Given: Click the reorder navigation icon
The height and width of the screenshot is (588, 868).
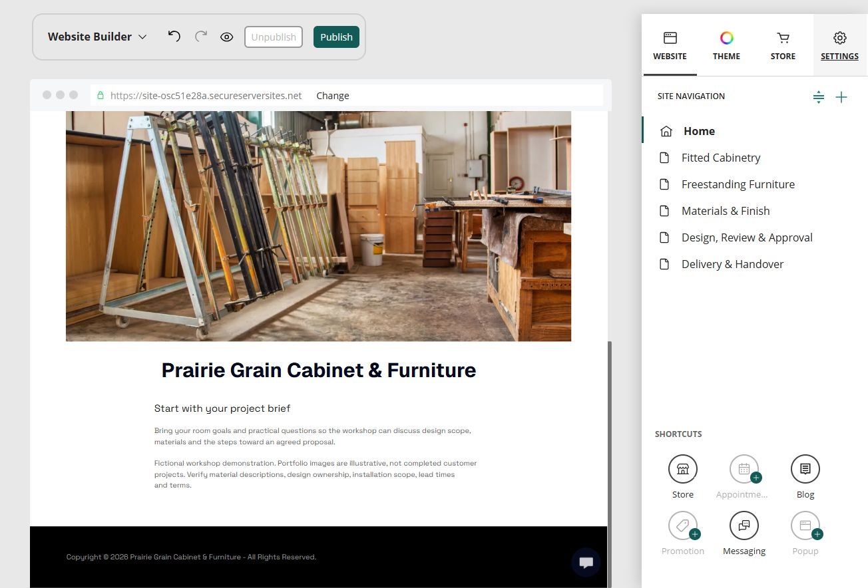Looking at the screenshot, I should 819,97.
